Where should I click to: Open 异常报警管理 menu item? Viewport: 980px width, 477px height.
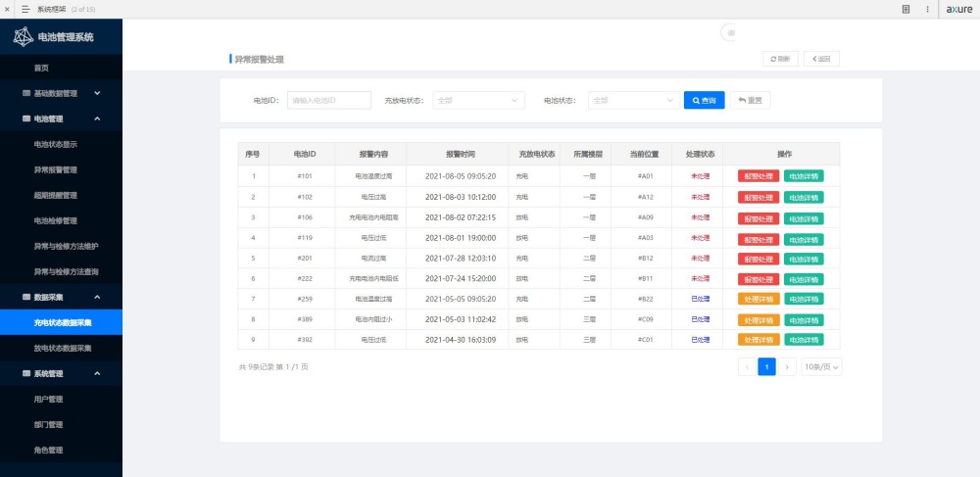point(56,169)
